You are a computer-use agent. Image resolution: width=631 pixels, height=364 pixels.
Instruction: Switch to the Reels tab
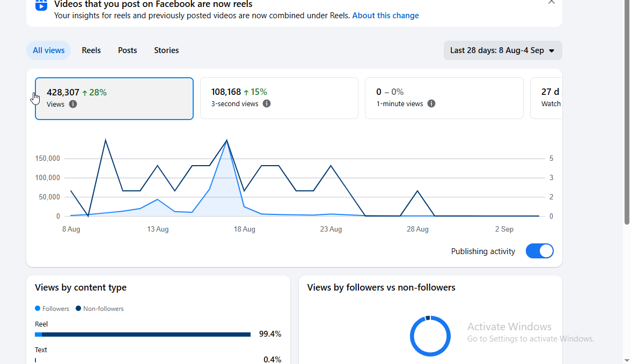(x=91, y=50)
